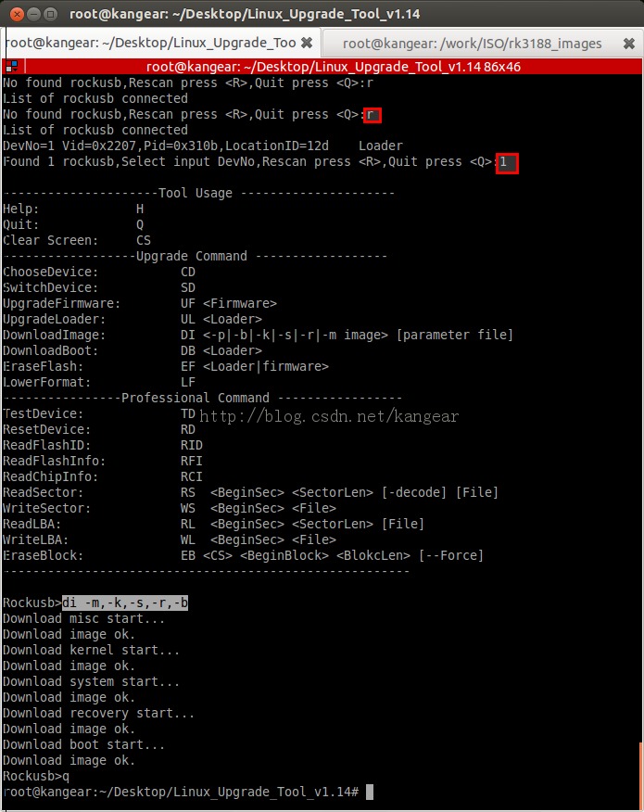Click the red-boxed device number 1
Image resolution: width=644 pixels, height=812 pixels.
[x=506, y=162]
